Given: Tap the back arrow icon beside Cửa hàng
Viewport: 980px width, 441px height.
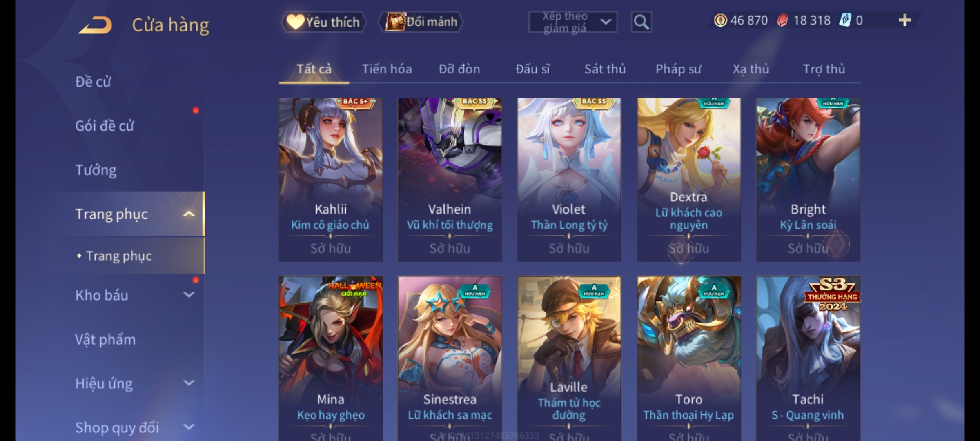Looking at the screenshot, I should 95,25.
